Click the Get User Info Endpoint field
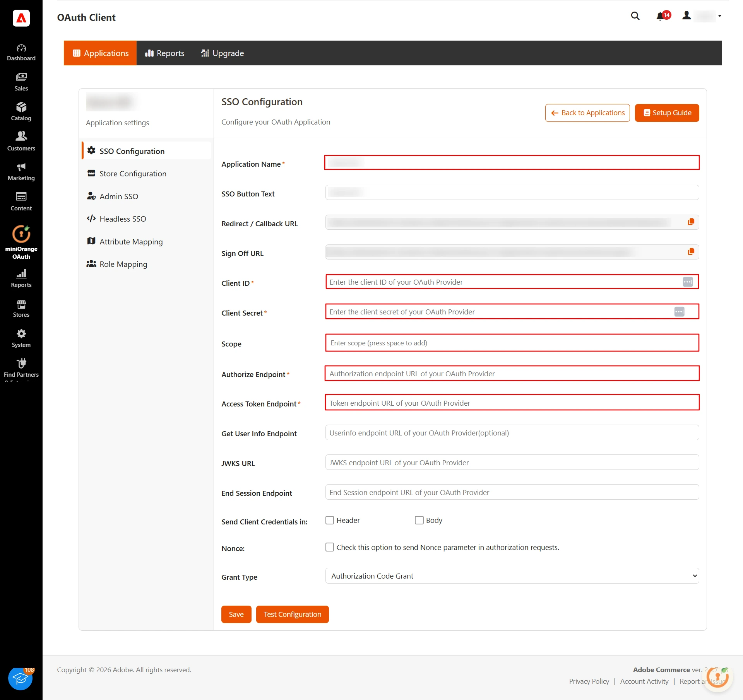 [512, 433]
